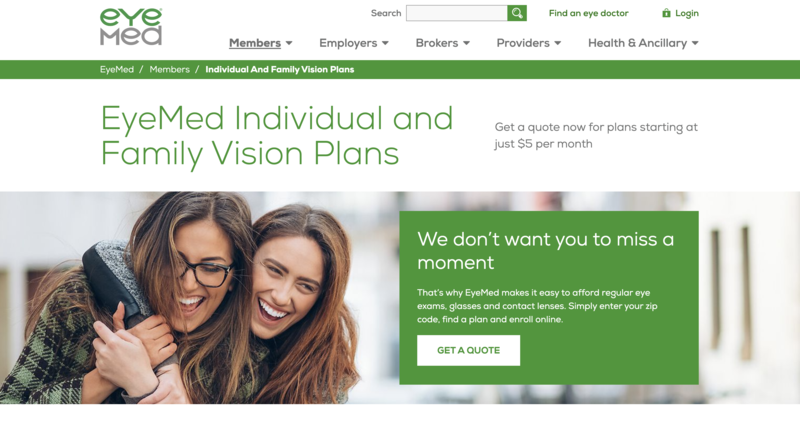
Task: Click the lock icon beside Login
Action: pos(666,13)
